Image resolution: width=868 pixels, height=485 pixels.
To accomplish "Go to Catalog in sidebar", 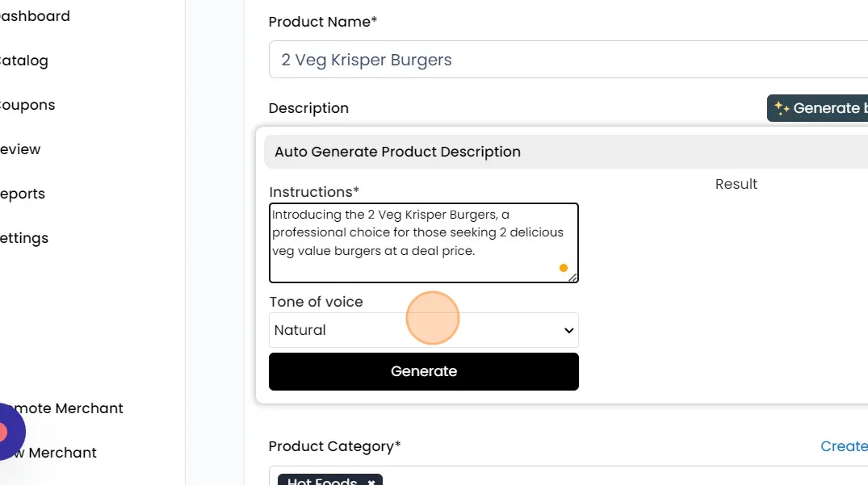I will [x=24, y=61].
